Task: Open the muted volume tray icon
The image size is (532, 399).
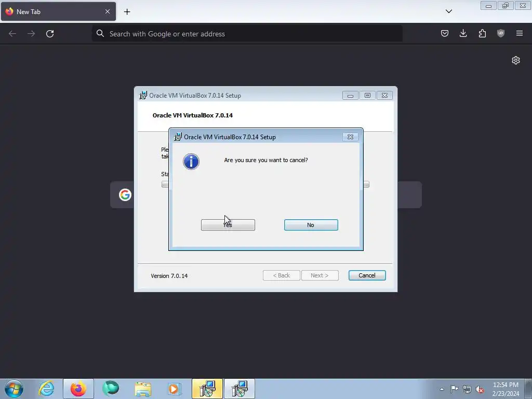Action: point(480,389)
